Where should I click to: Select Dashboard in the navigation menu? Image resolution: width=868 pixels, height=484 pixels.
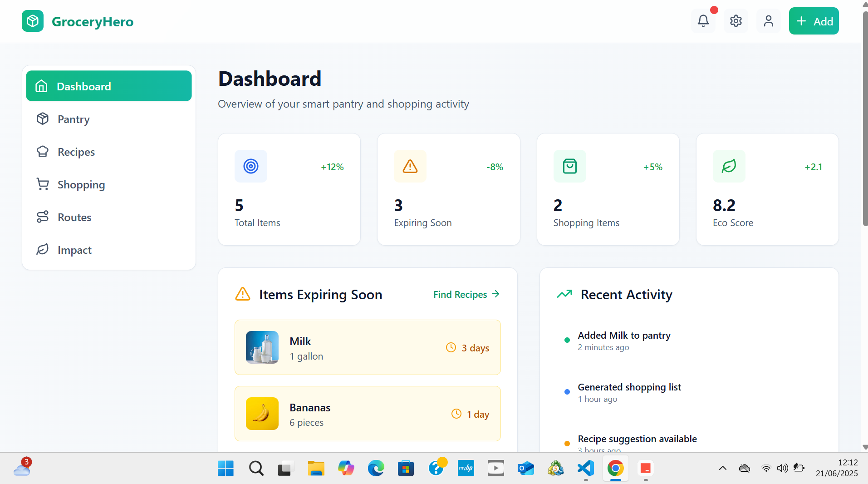[84, 86]
